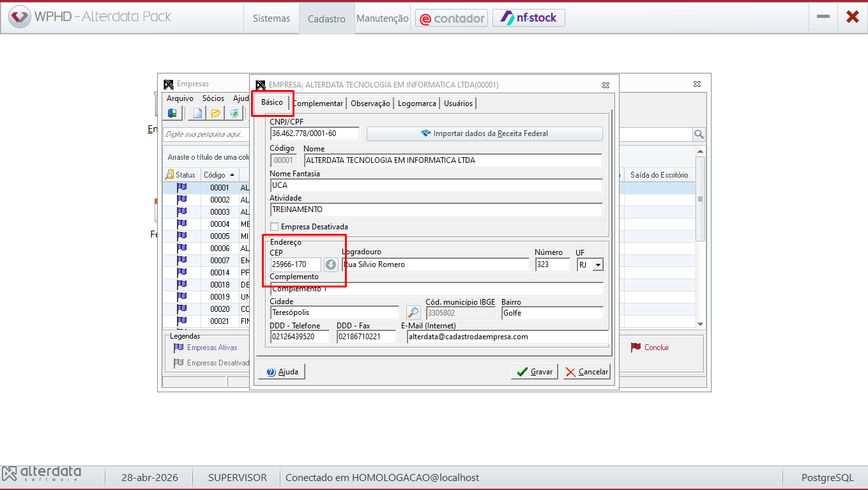Open the Sócios menu in Empresas
Image resolution: width=868 pixels, height=490 pixels.
click(x=213, y=98)
